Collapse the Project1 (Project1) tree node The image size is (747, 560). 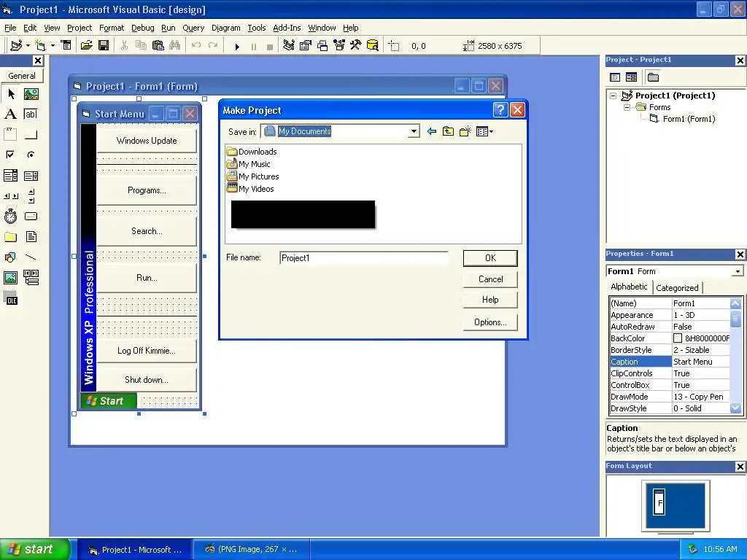tap(614, 96)
